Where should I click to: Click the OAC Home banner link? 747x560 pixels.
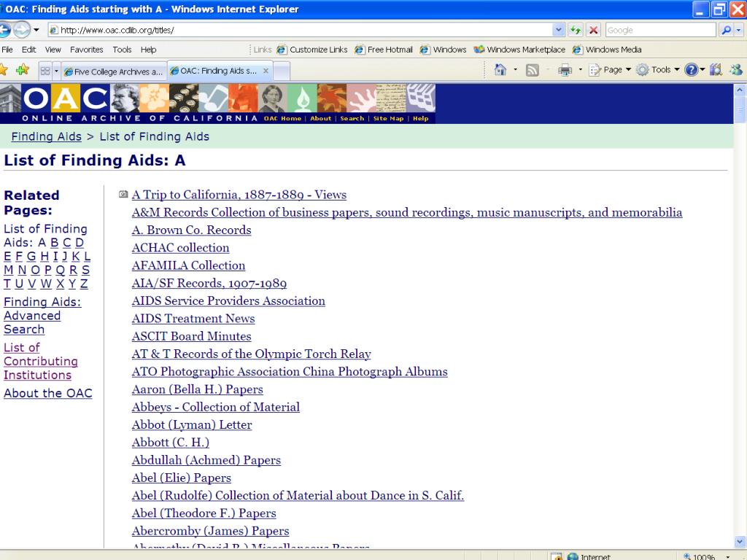pyautogui.click(x=282, y=119)
